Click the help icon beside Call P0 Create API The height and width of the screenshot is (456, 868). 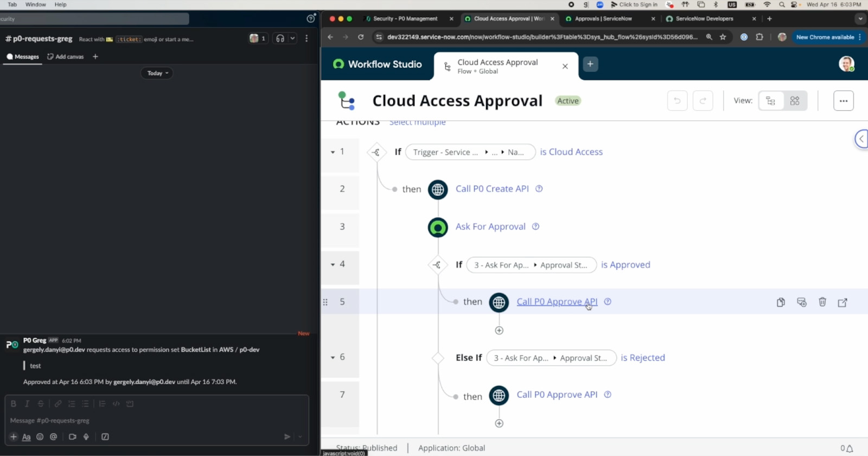539,189
